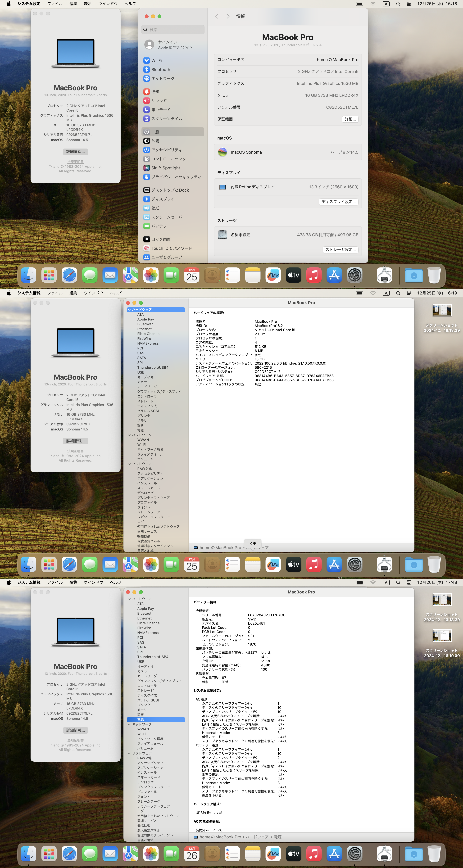Select ユーザとグループ in settings sidebar

(x=172, y=257)
